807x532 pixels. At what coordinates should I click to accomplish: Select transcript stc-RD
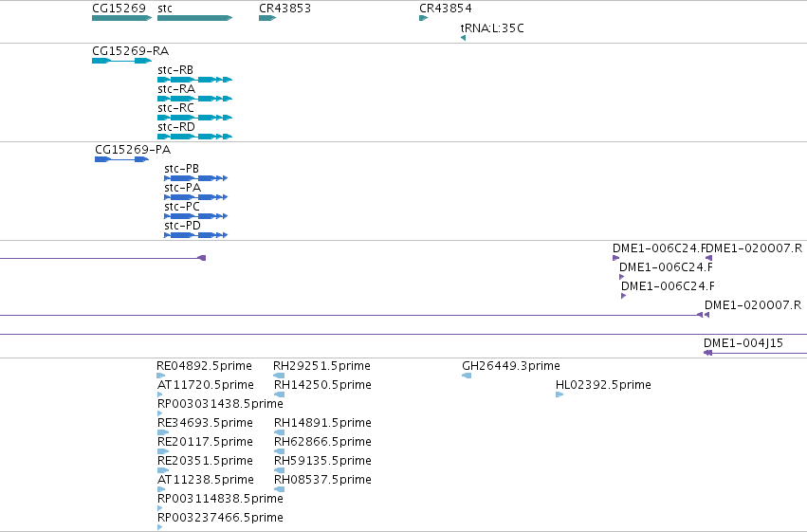tap(195, 137)
